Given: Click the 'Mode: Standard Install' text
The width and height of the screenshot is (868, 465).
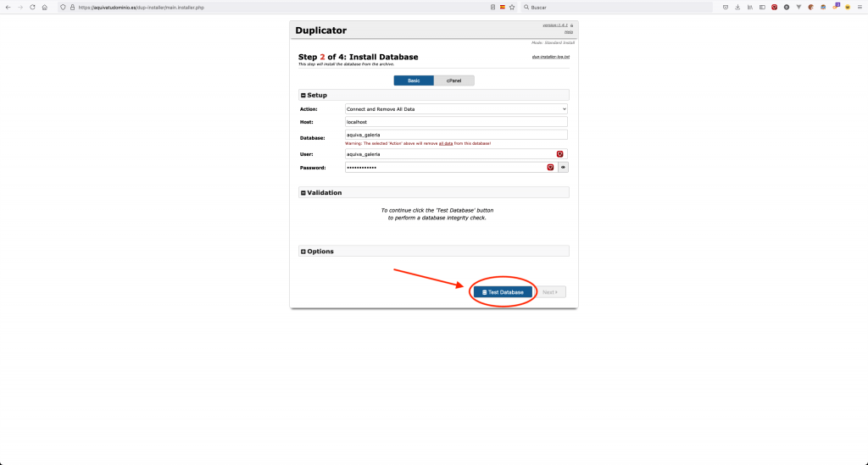Looking at the screenshot, I should coord(553,42).
